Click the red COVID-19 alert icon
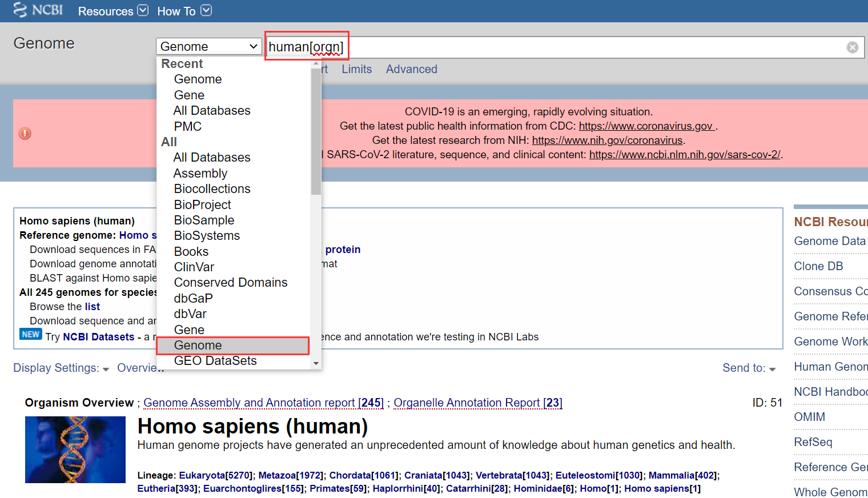 coord(25,134)
